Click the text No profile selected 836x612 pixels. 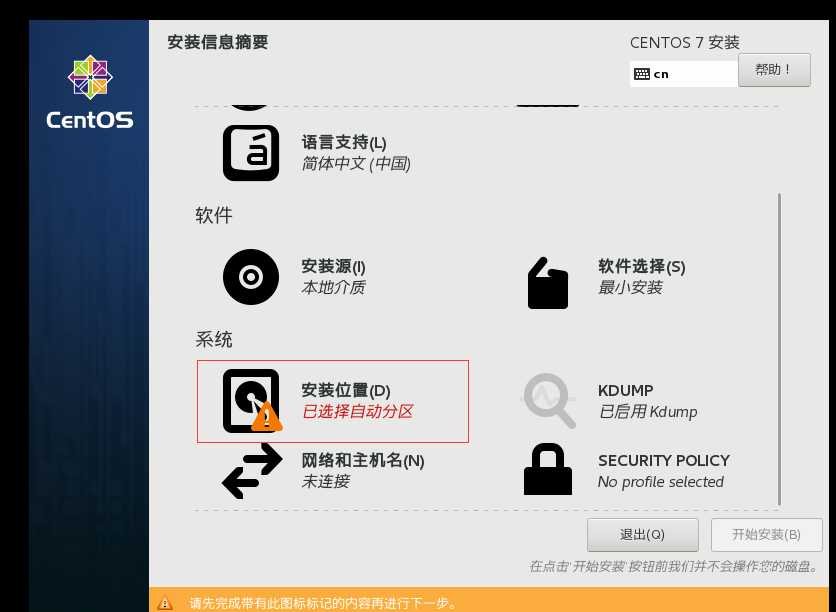pos(661,482)
